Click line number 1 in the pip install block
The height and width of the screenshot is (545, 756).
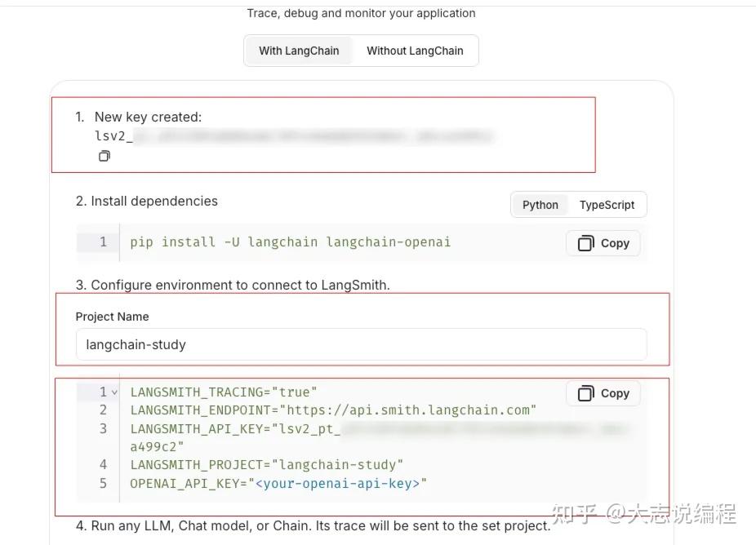tap(103, 242)
